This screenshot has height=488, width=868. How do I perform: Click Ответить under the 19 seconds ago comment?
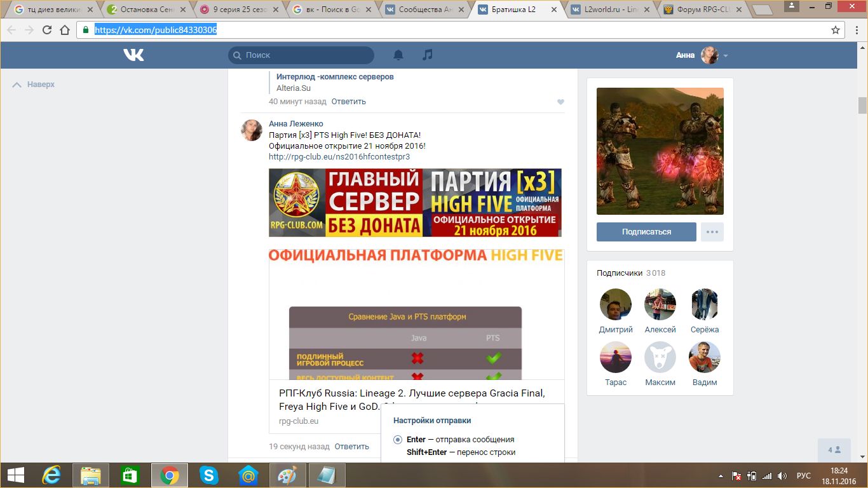(352, 447)
